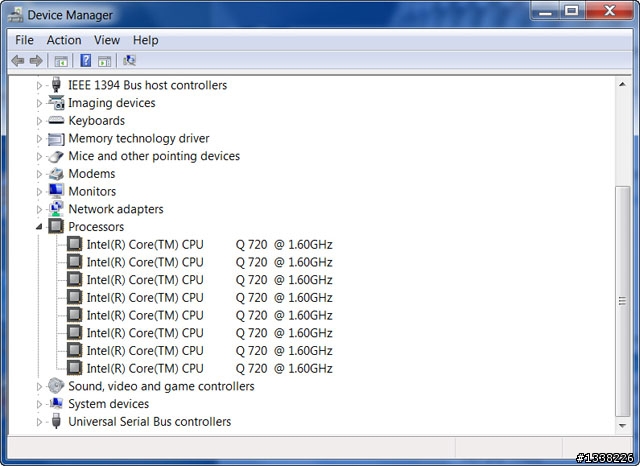
Task: Expand the System devices node arrow
Action: pos(39,404)
